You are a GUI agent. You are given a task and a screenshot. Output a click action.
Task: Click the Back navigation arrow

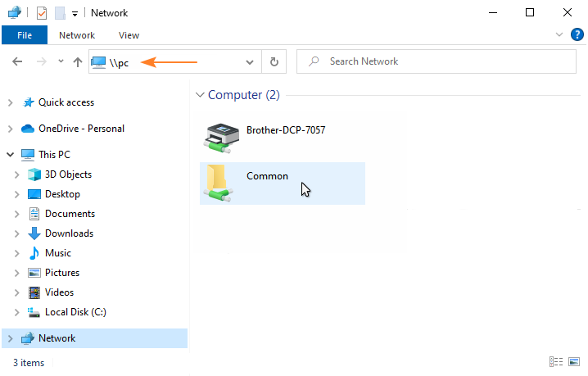tap(17, 61)
